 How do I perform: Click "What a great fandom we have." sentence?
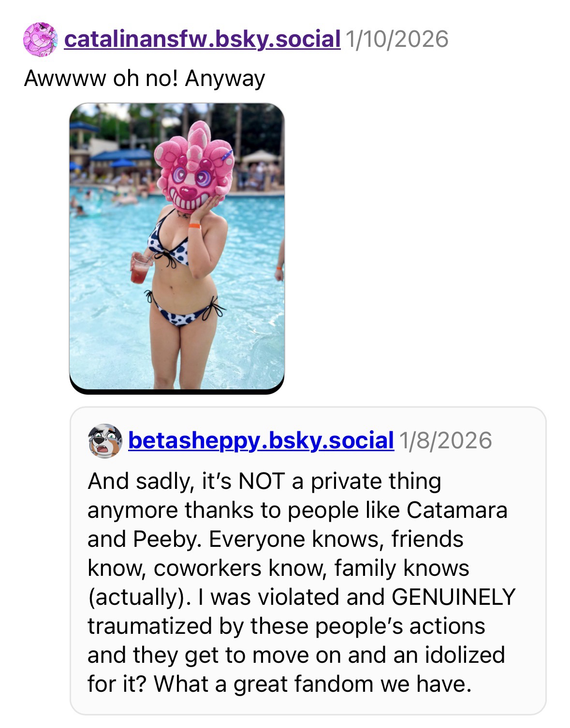click(x=312, y=684)
